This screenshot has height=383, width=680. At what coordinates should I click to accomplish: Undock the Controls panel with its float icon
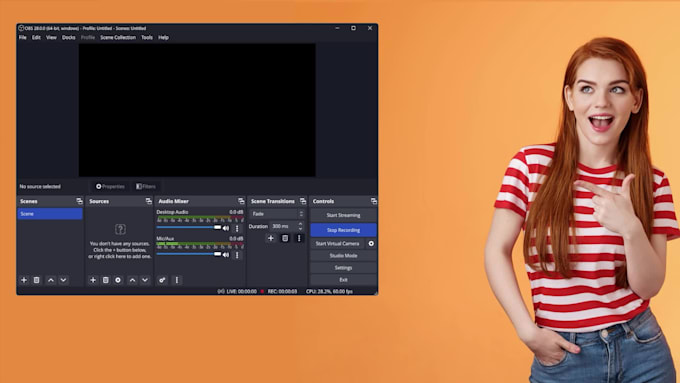coord(373,201)
